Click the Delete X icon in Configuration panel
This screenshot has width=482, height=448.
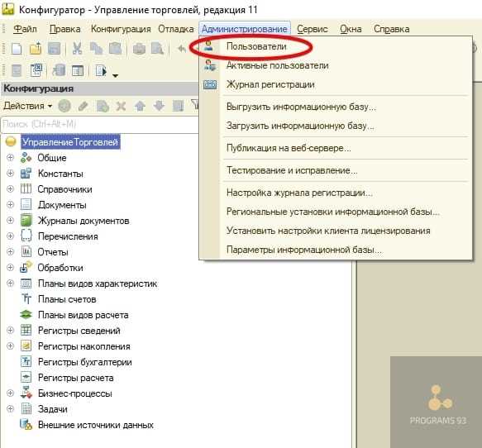click(121, 107)
